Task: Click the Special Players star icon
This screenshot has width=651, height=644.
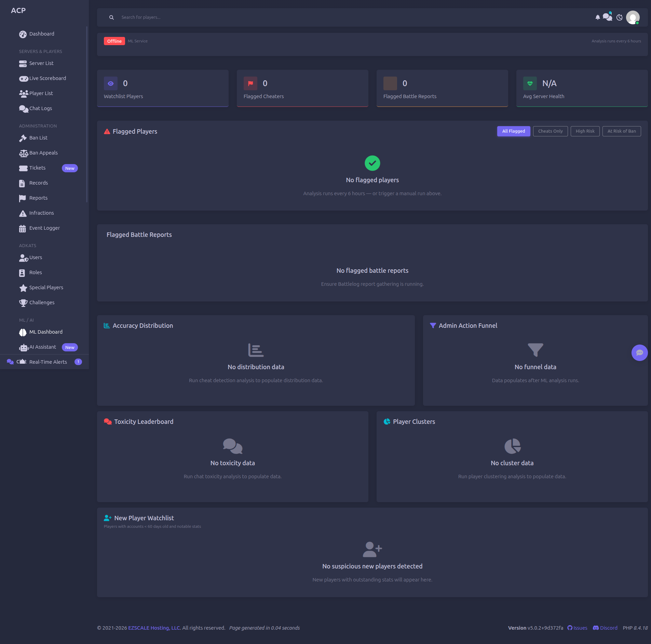Action: [x=23, y=288]
